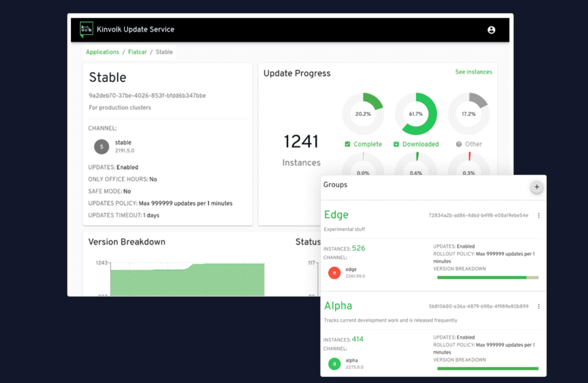The image size is (588, 383).
Task: Click the group ID 9a2deb70-37be-4026-853f-bfdd6b347bbe
Action: pyautogui.click(x=147, y=96)
